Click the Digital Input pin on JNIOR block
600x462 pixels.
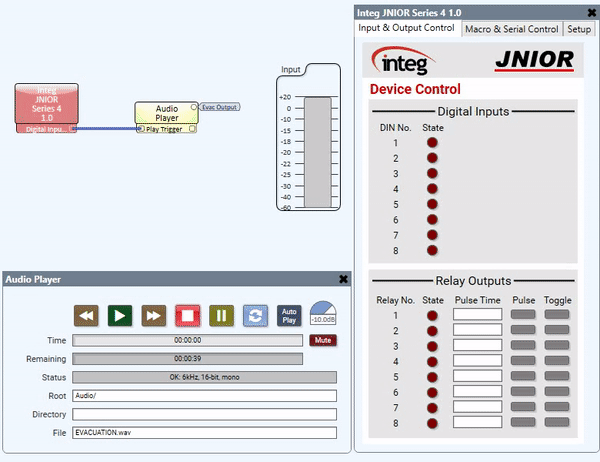[x=72, y=129]
